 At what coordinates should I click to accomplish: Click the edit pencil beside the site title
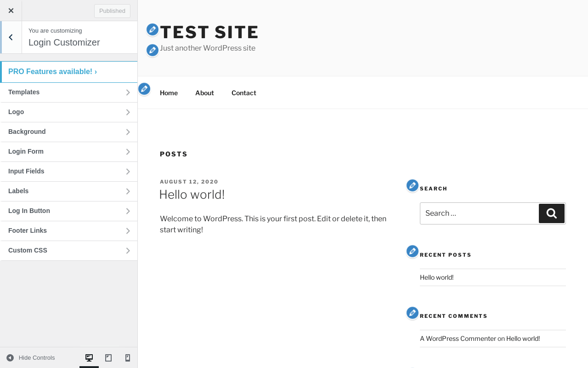153,30
